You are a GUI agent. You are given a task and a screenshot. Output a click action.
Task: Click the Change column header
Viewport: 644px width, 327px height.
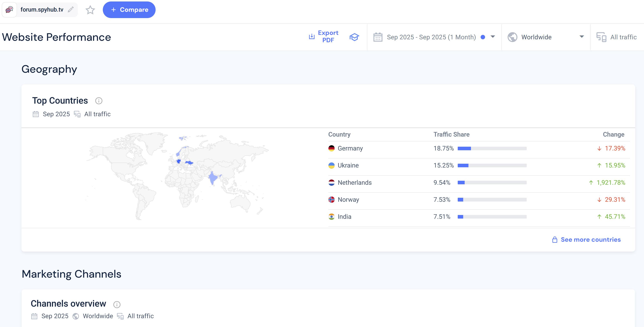coord(613,134)
